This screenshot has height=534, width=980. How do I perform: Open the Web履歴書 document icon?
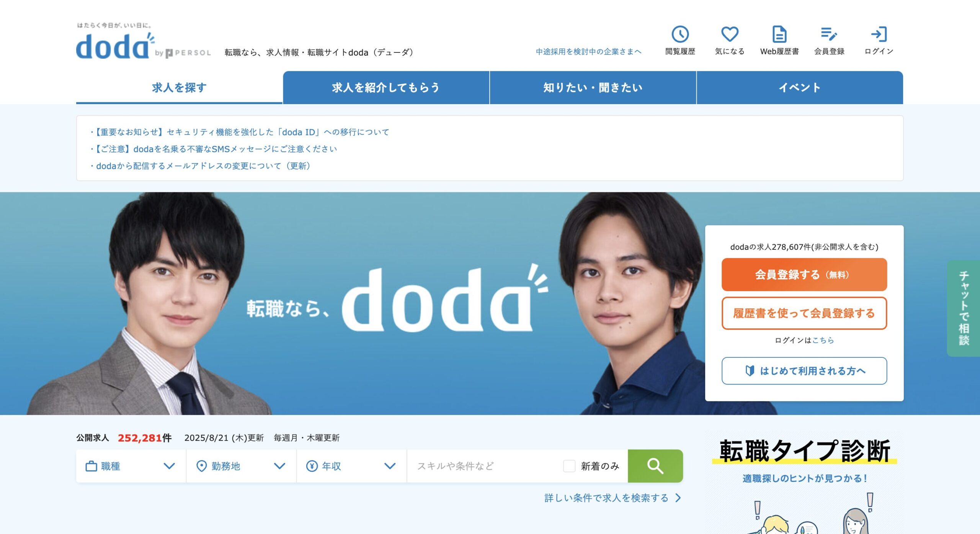779,34
